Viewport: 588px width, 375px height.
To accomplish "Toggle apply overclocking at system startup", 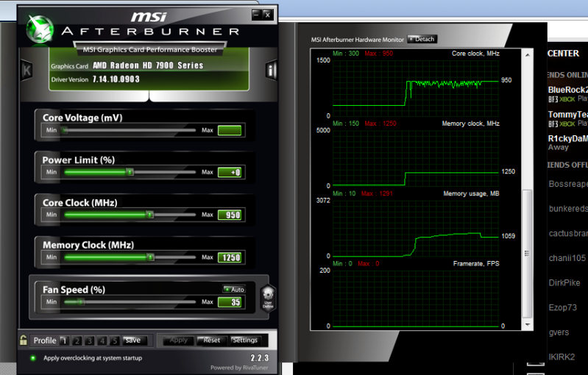I will pyautogui.click(x=33, y=358).
